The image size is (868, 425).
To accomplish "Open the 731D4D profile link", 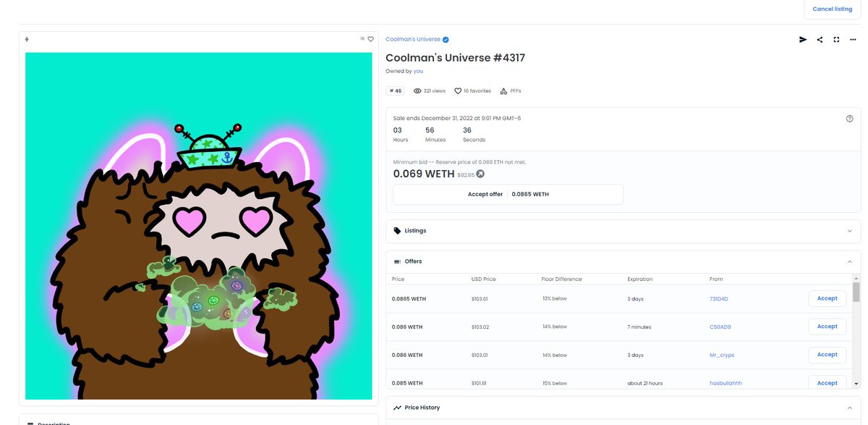I will point(720,298).
